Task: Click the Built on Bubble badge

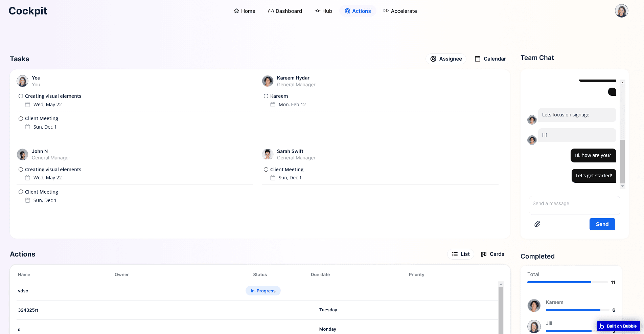Action: (x=618, y=326)
